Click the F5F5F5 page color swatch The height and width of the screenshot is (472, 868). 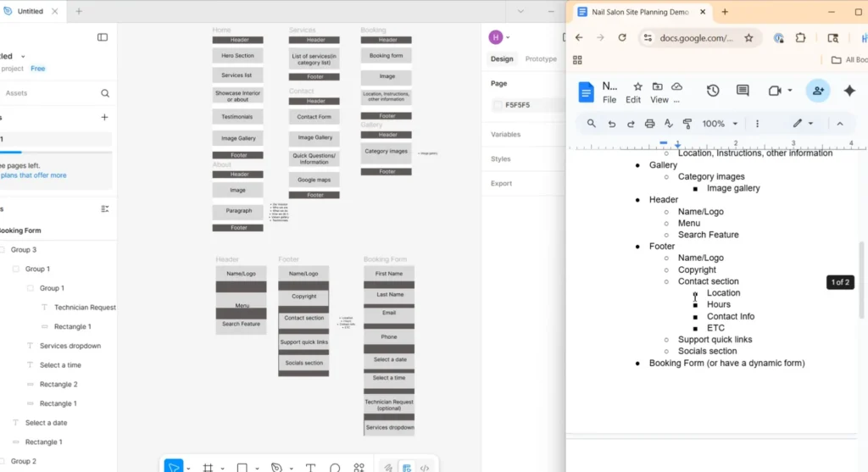(x=498, y=105)
